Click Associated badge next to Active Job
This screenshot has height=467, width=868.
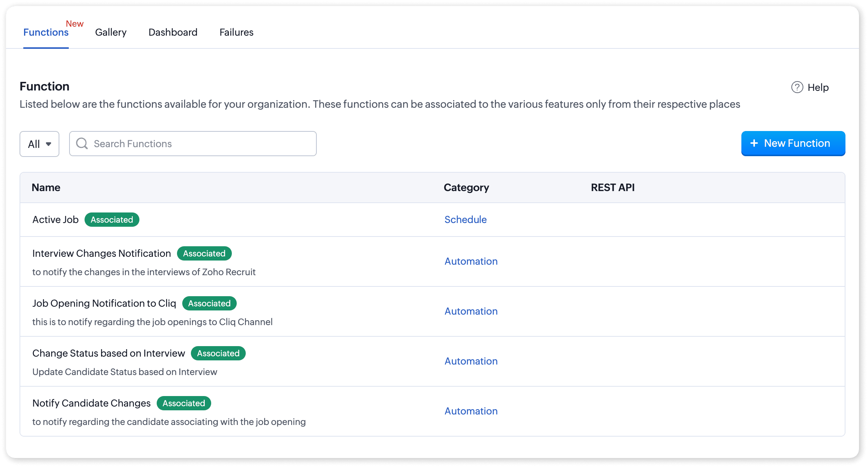[x=112, y=220]
